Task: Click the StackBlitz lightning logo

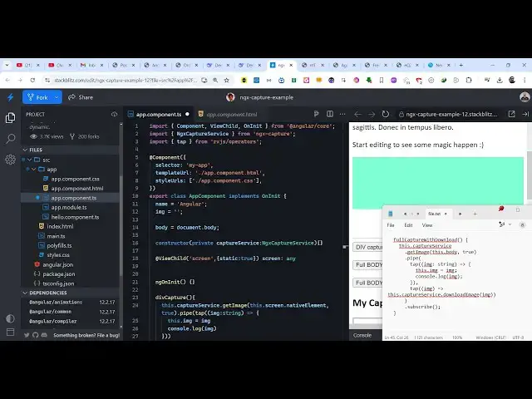Action: 11,98
